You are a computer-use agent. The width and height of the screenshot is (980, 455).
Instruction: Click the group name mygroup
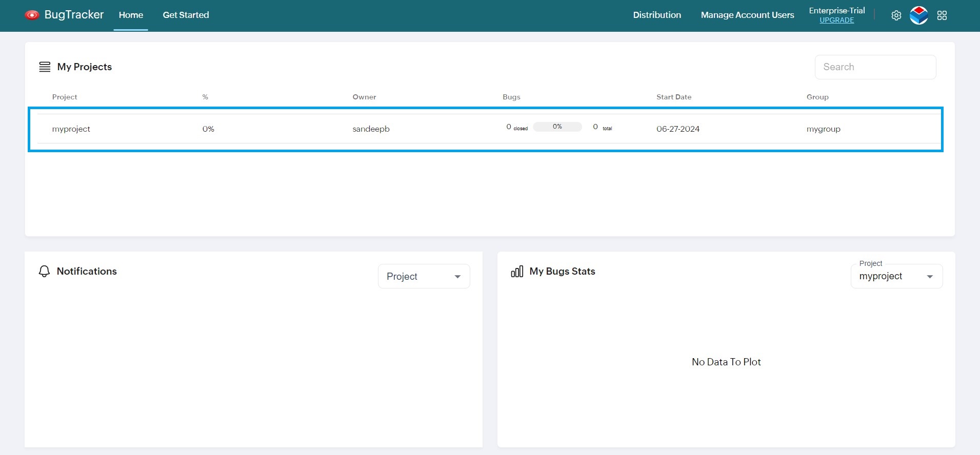[823, 129]
